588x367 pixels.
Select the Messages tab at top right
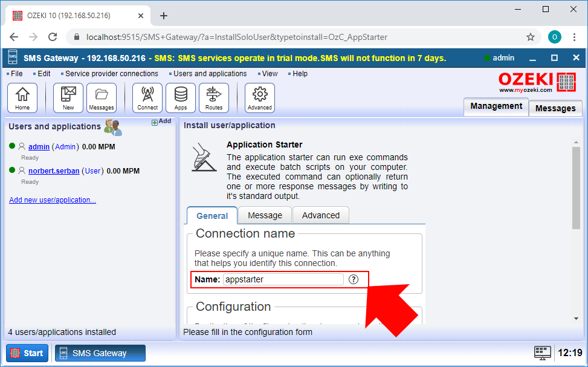click(555, 108)
